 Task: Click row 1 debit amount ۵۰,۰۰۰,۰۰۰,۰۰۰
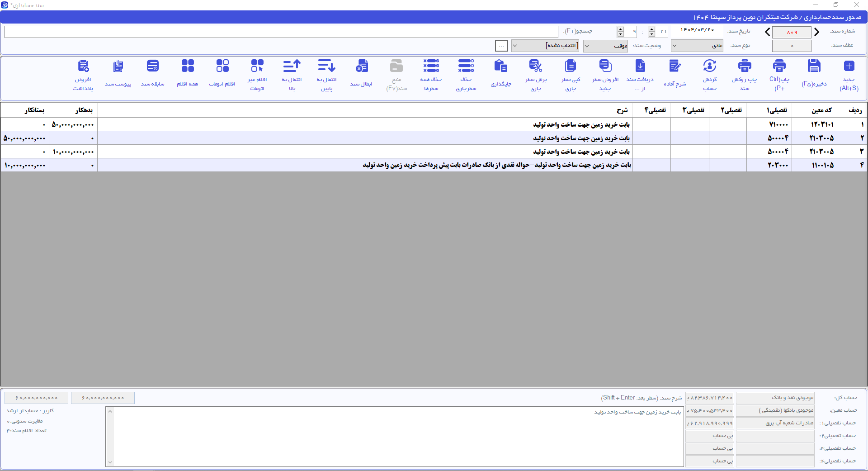pyautogui.click(x=73, y=124)
